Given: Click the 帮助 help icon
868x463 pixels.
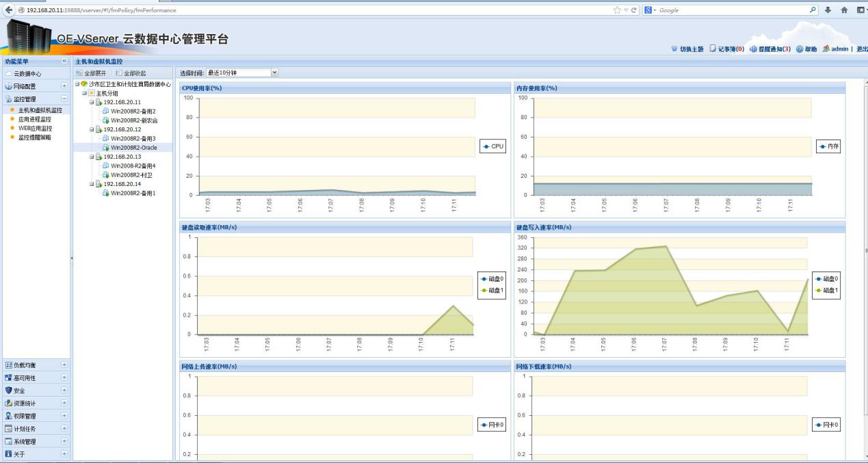Looking at the screenshot, I should 799,49.
